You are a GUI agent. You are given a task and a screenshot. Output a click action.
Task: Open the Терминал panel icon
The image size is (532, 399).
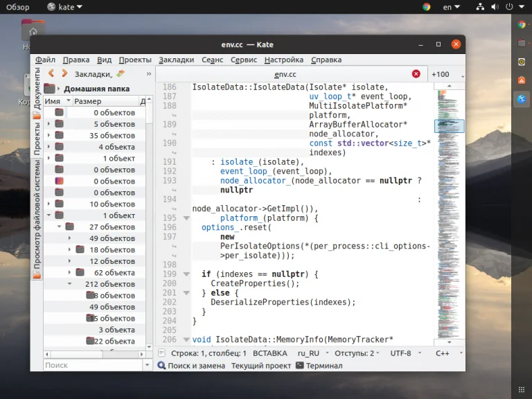pos(300,366)
